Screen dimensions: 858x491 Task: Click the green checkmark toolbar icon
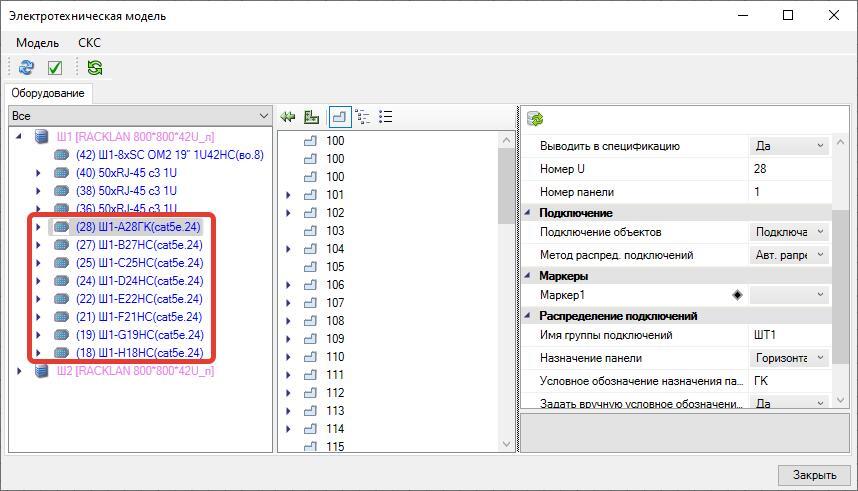(55, 68)
